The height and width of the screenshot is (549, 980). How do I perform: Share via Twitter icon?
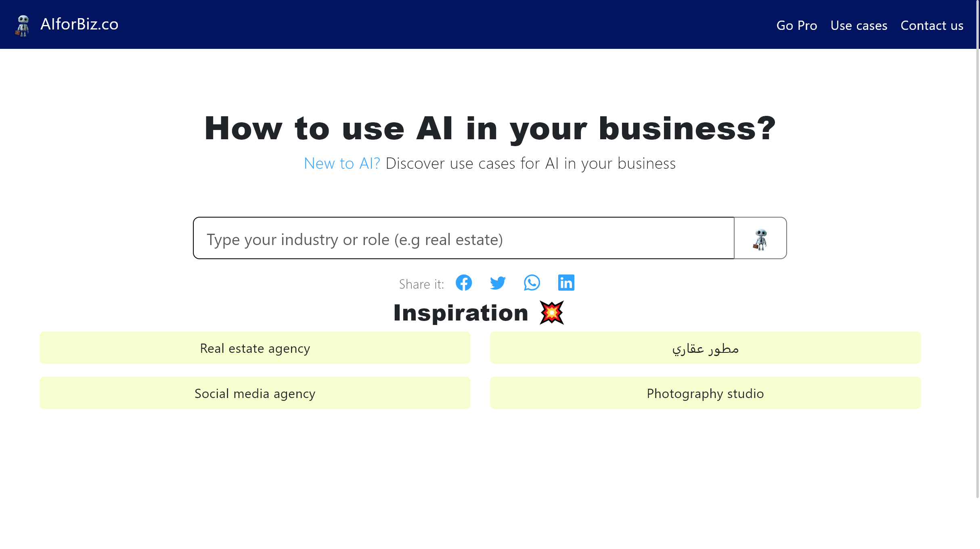pyautogui.click(x=498, y=283)
